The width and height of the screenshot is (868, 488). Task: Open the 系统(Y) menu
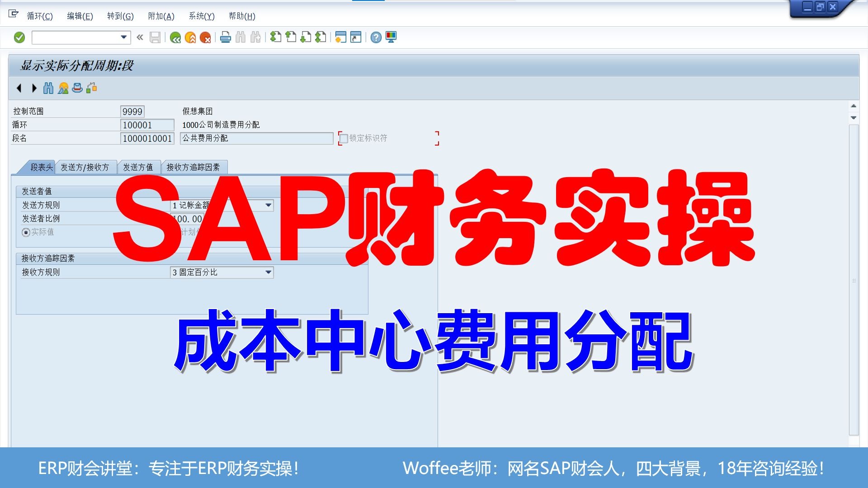pyautogui.click(x=202, y=16)
